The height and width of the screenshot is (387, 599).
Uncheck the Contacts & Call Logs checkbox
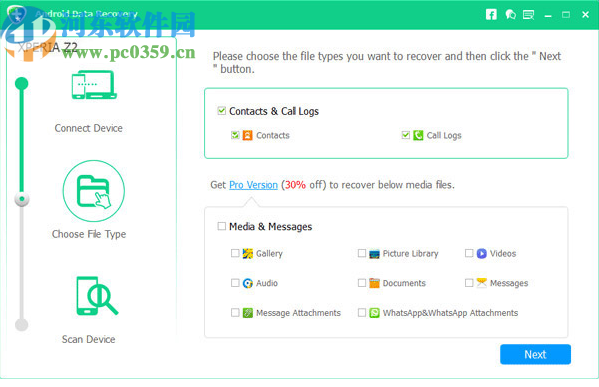[222, 111]
